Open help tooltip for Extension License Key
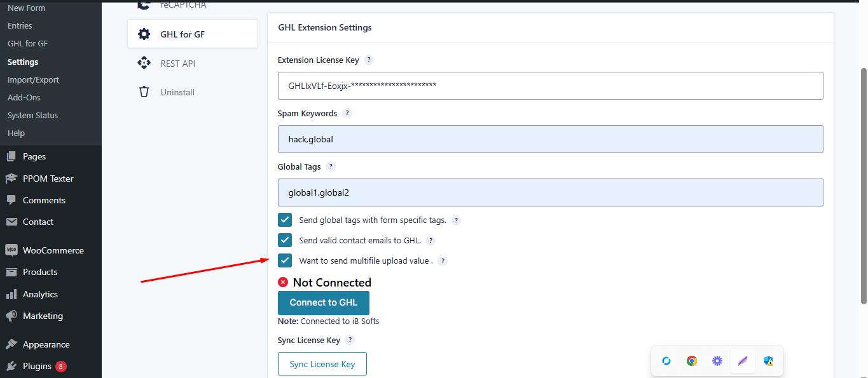868x378 pixels. (369, 60)
